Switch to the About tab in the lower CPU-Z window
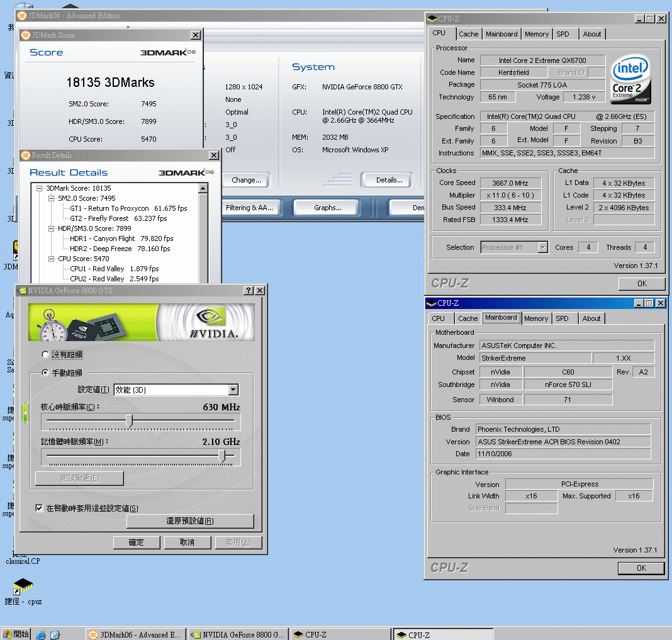Viewport: 672px width, 640px height. pos(591,318)
